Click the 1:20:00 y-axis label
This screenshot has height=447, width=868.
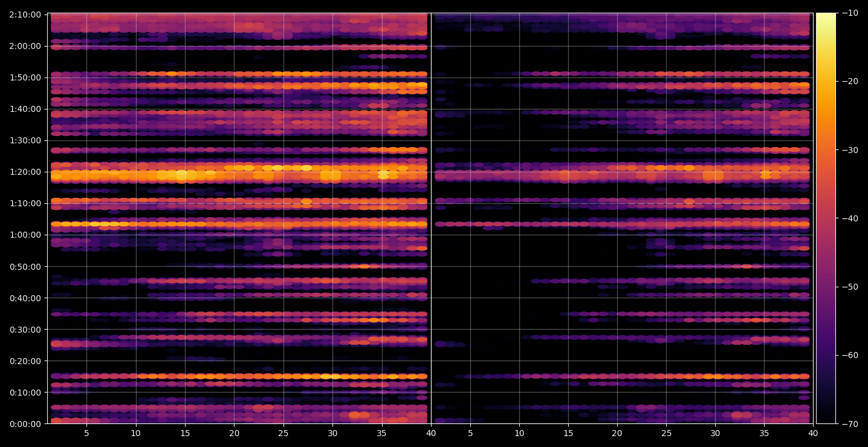point(25,172)
